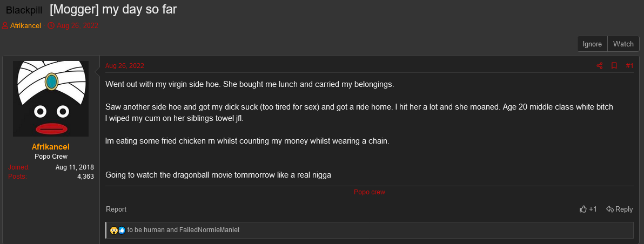Viewport: 644px width, 244px height.
Task: Bookmark the post with the bookmark icon
Action: [614, 66]
